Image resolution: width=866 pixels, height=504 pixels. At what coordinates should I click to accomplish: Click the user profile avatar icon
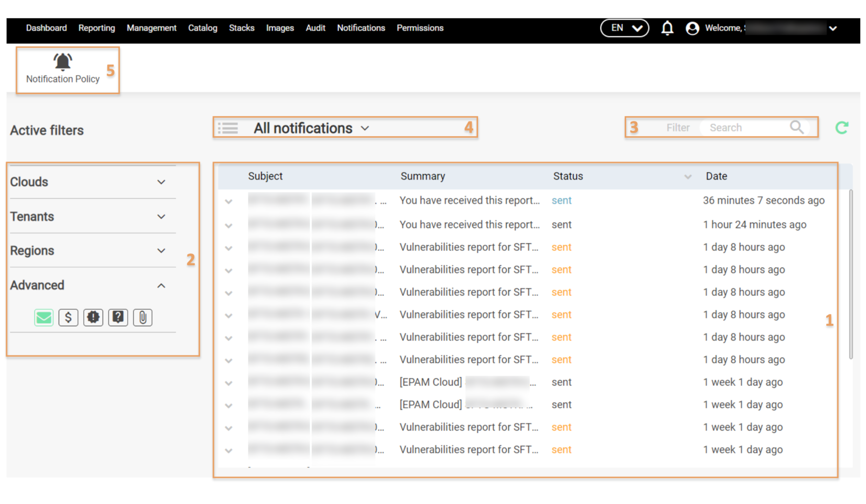tap(692, 28)
